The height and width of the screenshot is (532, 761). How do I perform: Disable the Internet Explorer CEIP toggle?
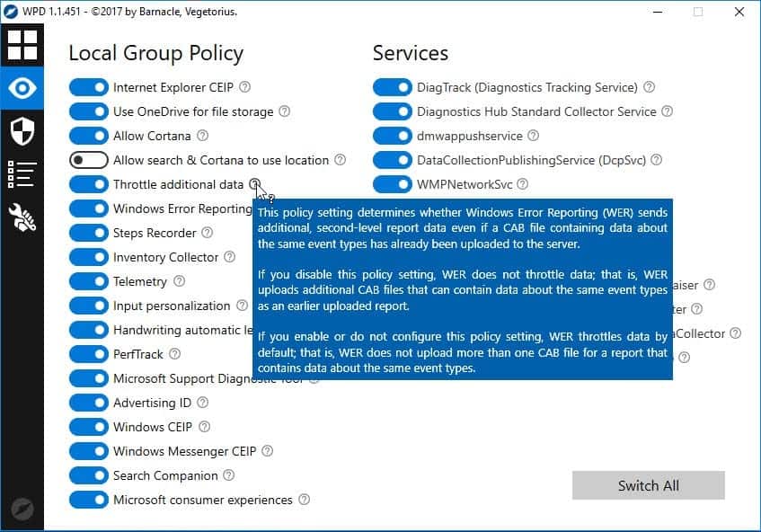tap(88, 87)
